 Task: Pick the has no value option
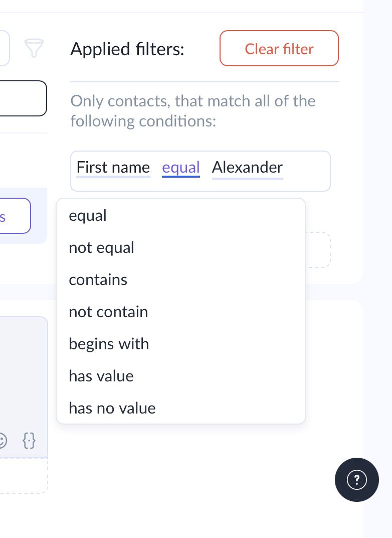(112, 409)
